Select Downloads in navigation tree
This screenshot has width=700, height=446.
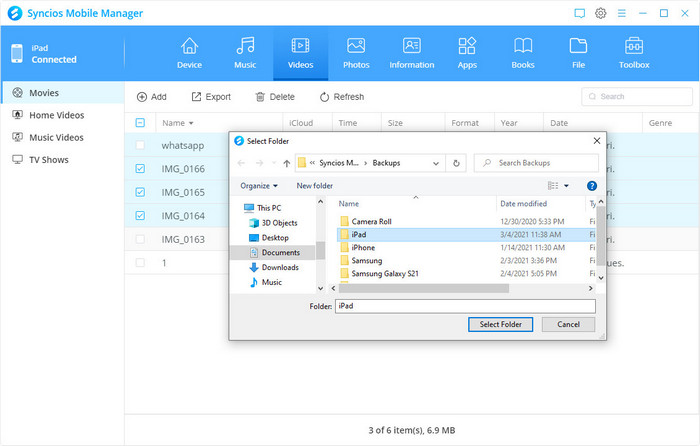[x=274, y=267]
